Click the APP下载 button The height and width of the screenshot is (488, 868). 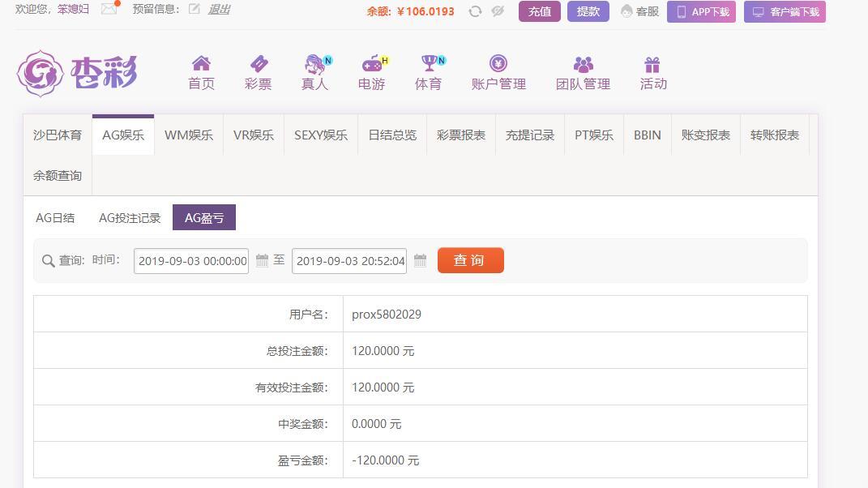[x=701, y=11]
